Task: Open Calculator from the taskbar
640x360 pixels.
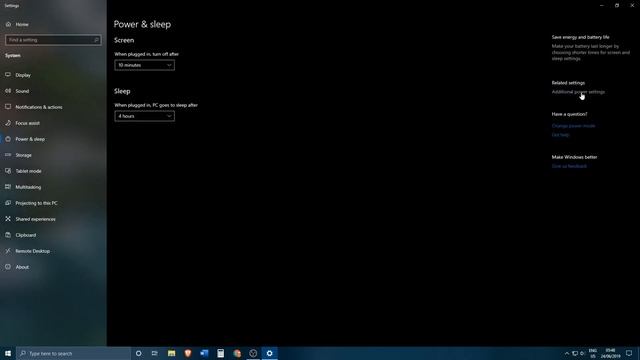Action: pos(220,353)
